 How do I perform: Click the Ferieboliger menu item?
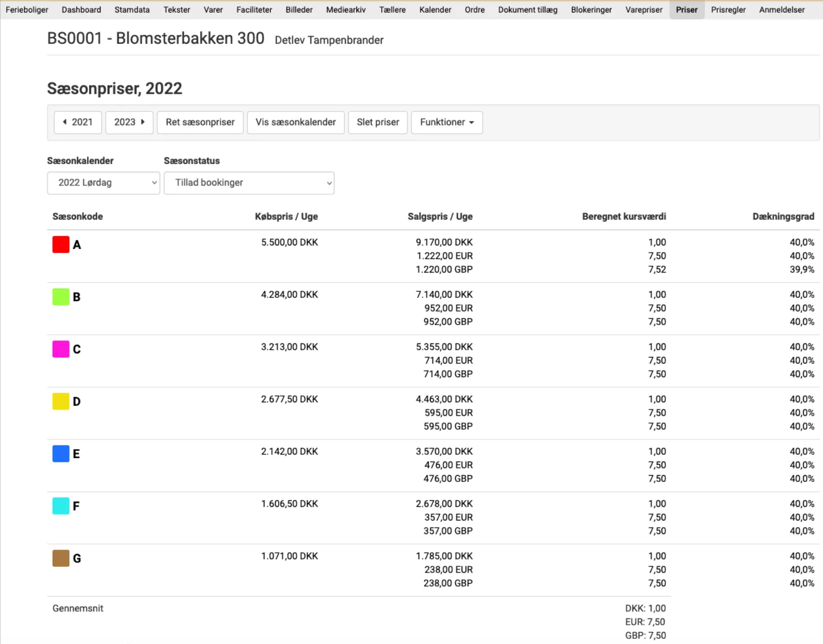click(27, 10)
